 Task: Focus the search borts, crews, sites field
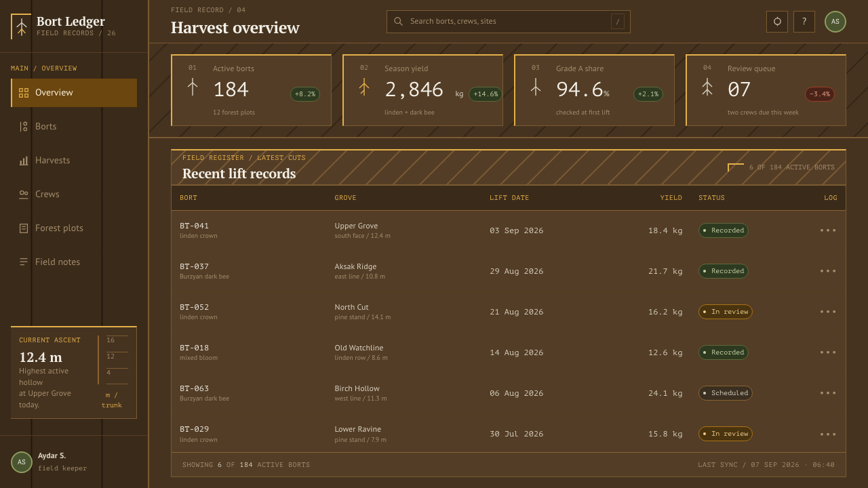(509, 22)
